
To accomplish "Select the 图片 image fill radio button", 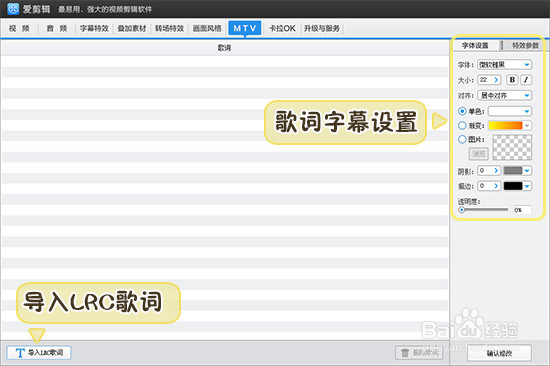I will pos(462,139).
